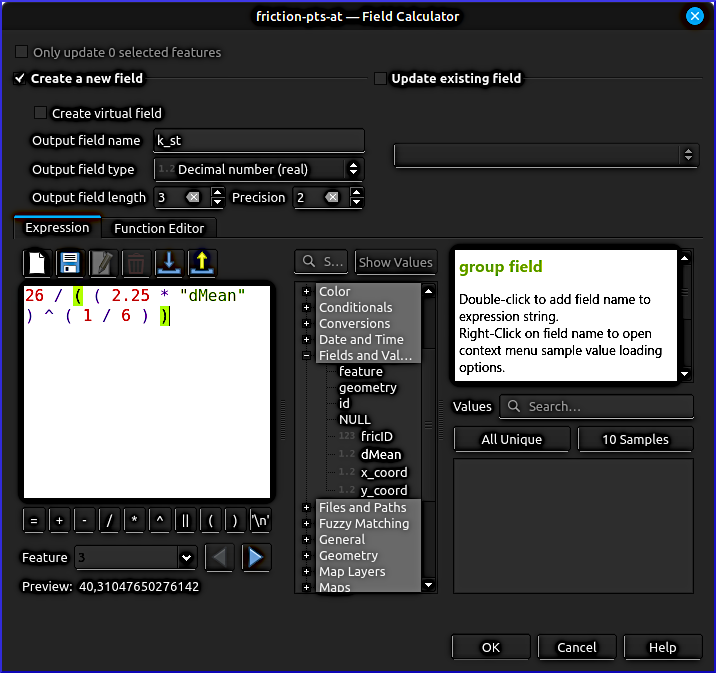The height and width of the screenshot is (673, 716).
Task: Collapse the Fields and Values group
Action: pos(306,355)
